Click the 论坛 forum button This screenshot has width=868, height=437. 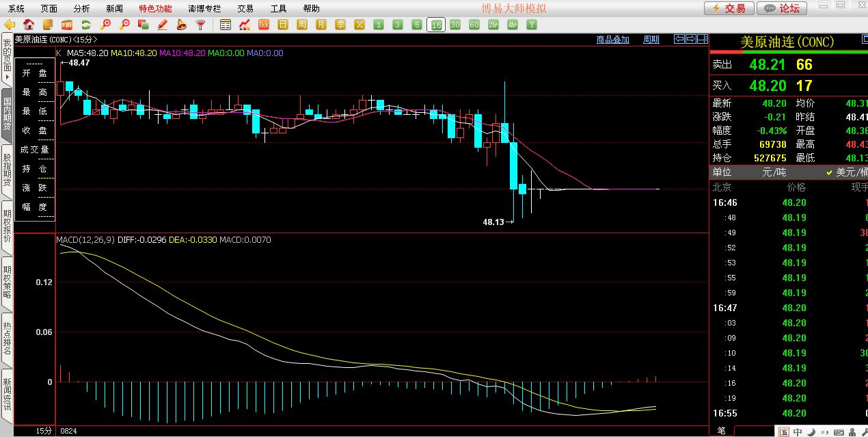point(783,8)
